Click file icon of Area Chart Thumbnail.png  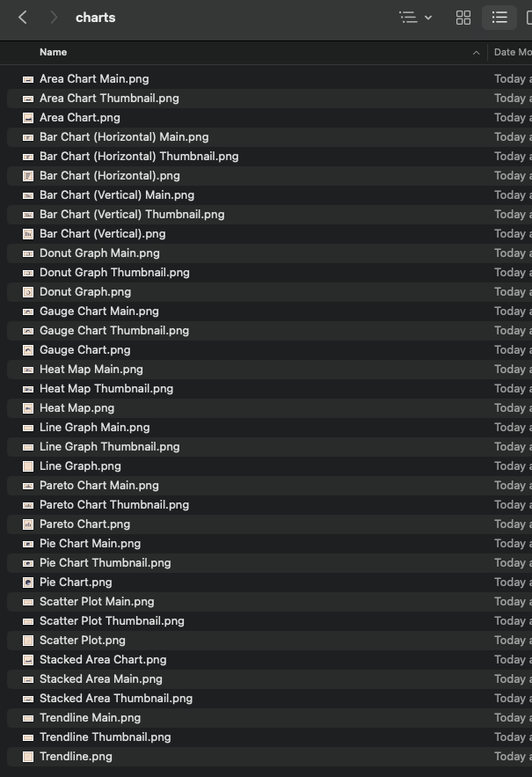coord(28,99)
